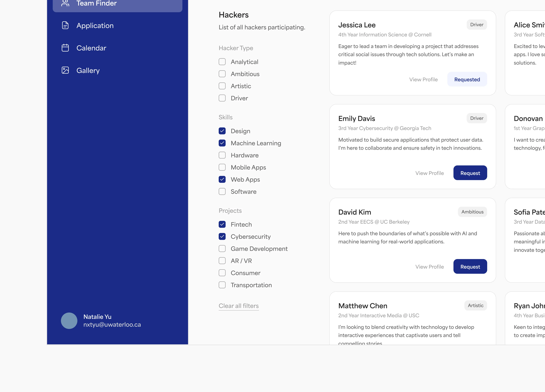Viewport: 545px width, 392px height.
Task: Click the Ambitious tag on David Kim's card
Action: point(472,212)
